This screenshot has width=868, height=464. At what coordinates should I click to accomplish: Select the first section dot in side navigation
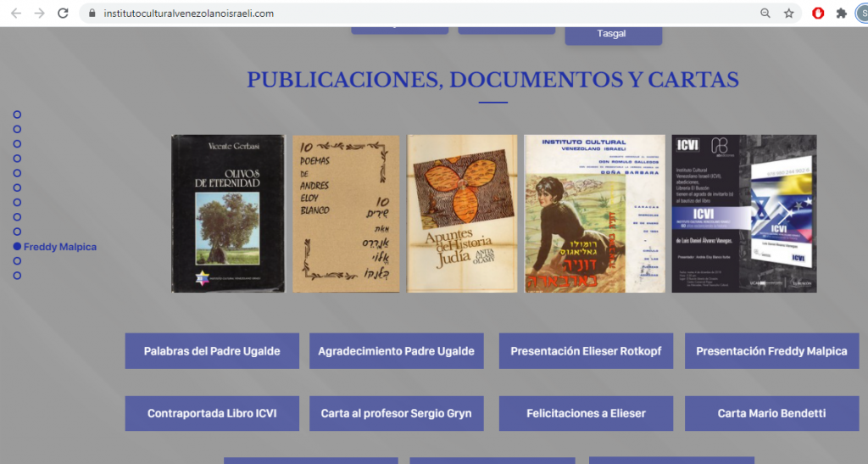(x=17, y=115)
